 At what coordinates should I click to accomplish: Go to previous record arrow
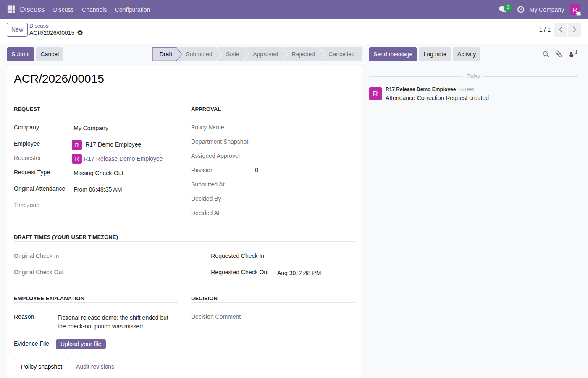point(561,29)
